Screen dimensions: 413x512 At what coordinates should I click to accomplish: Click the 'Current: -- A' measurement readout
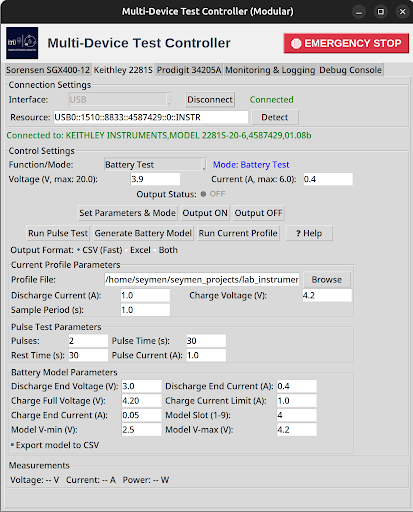pyautogui.click(x=91, y=480)
